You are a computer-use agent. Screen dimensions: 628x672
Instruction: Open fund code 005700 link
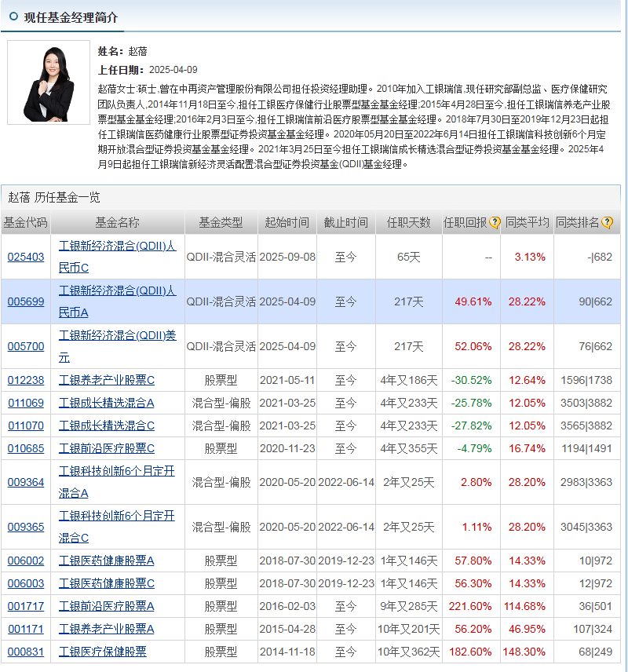(x=26, y=346)
